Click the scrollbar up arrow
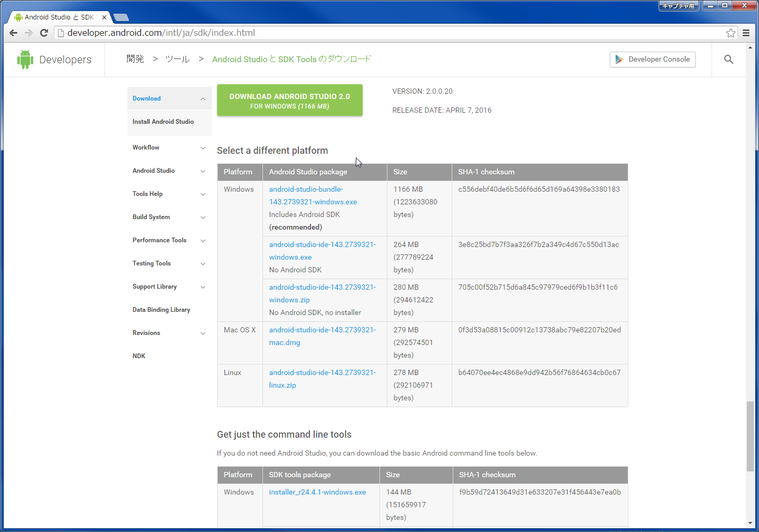 pyautogui.click(x=750, y=47)
